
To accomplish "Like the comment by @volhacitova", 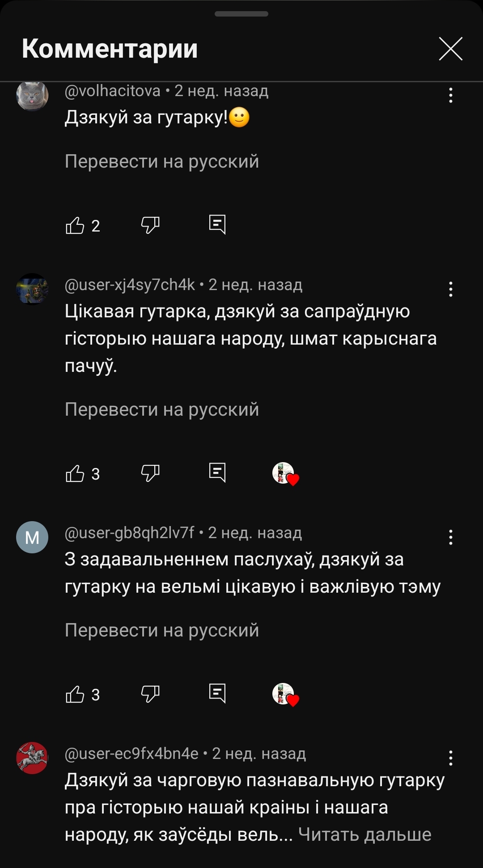I will click(x=75, y=225).
